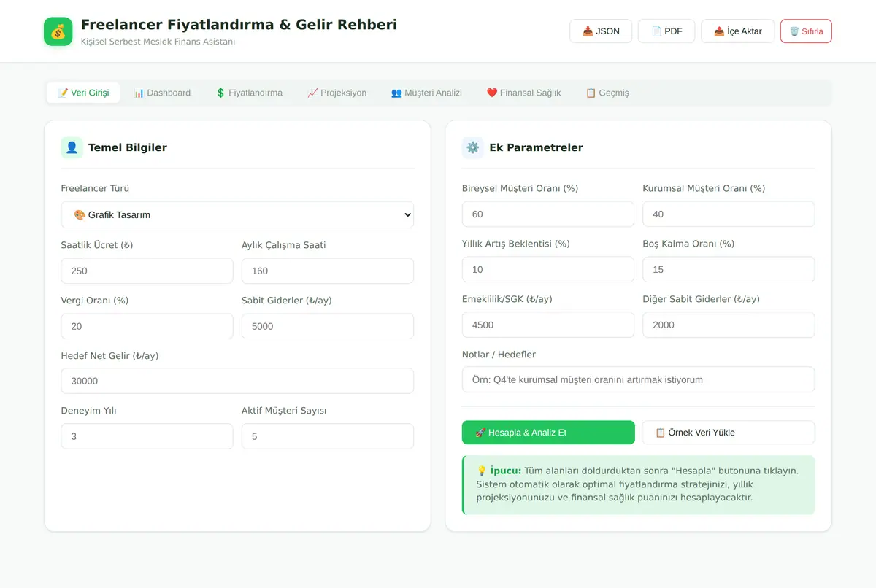Export report with the PDF button
Viewport: 876px width, 588px height.
[x=666, y=31]
